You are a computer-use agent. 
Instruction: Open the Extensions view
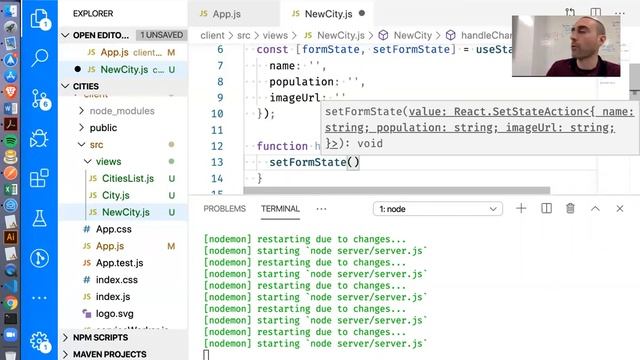pyautogui.click(x=39, y=178)
